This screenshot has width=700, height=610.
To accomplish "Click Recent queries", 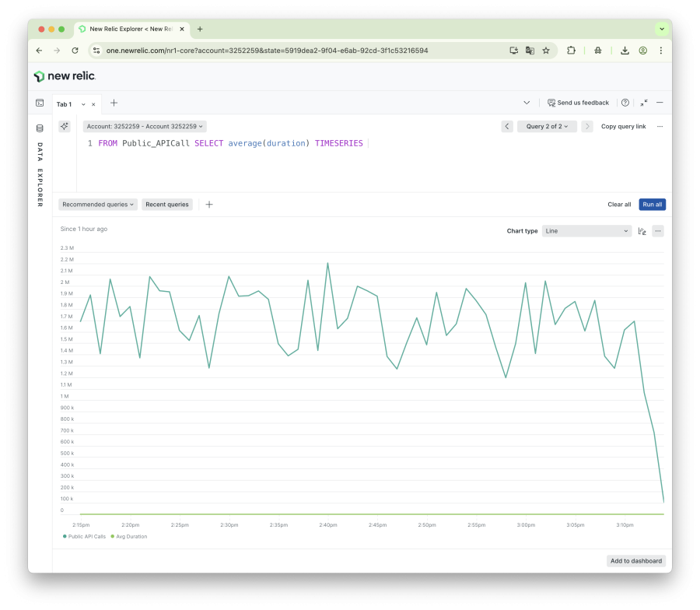I will (x=167, y=205).
